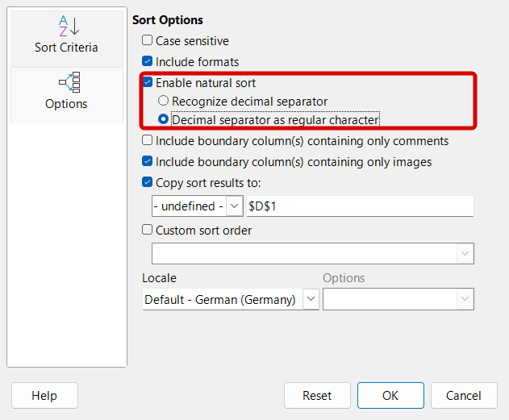Click the Sort Criteria A-Z icon
Screen dimensions: 509x420
pyautogui.click(x=66, y=25)
